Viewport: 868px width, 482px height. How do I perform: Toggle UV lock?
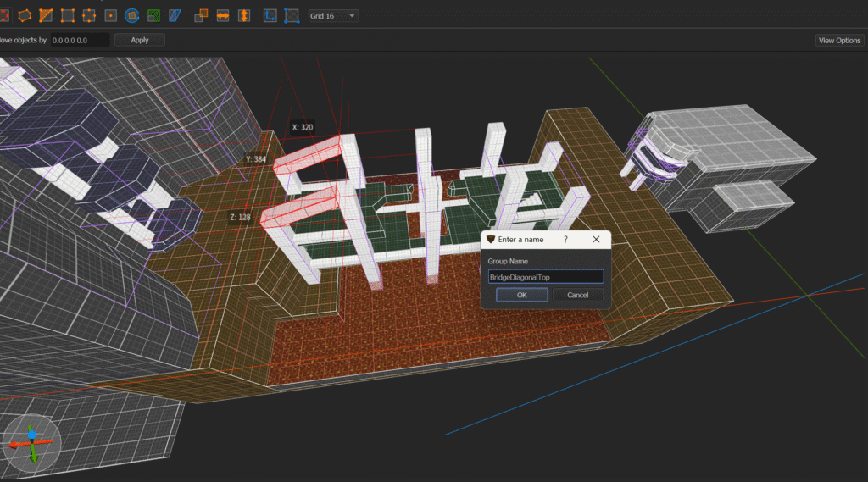click(292, 15)
